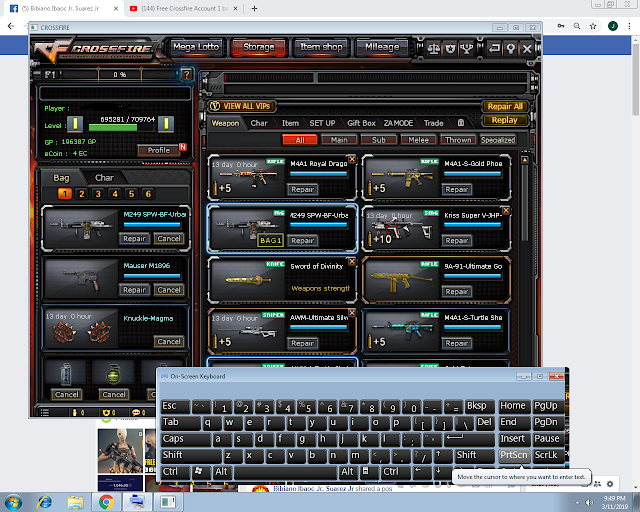
Task: Click the storage list scrollbar up arrow
Action: point(525,160)
